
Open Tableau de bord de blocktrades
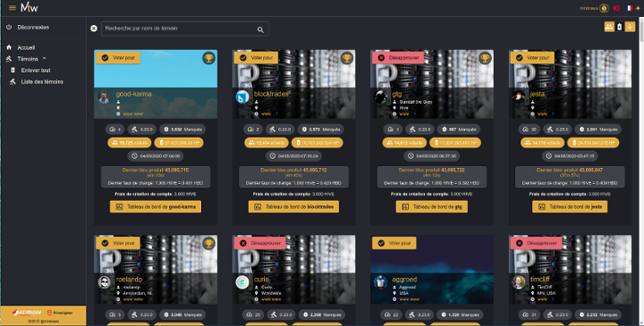pos(293,206)
